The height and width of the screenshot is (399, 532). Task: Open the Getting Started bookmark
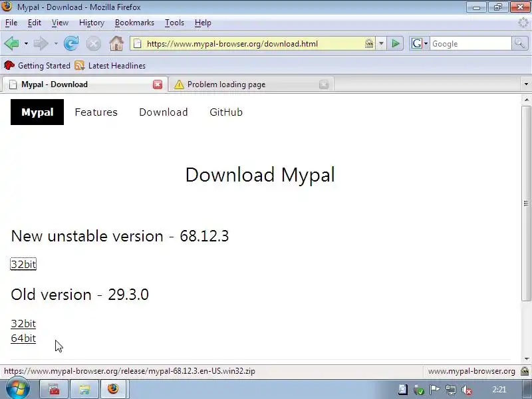click(37, 65)
